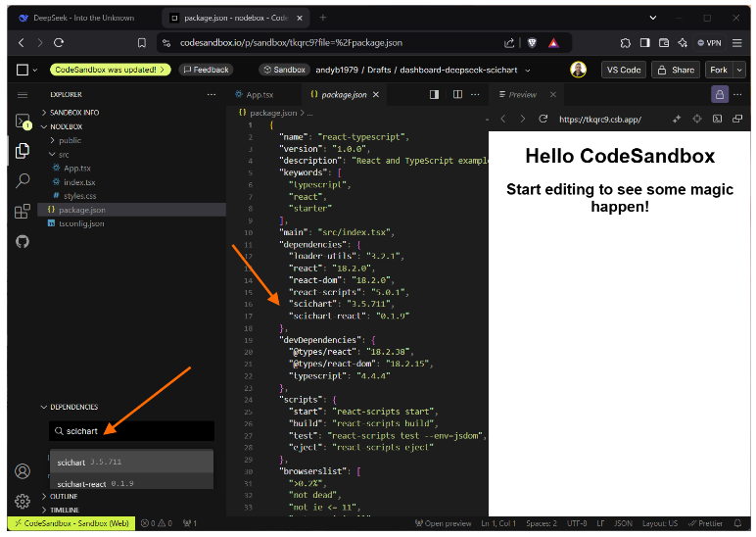This screenshot has width=756, height=537.
Task: Click the notifications bell in status bar
Action: tap(737, 523)
